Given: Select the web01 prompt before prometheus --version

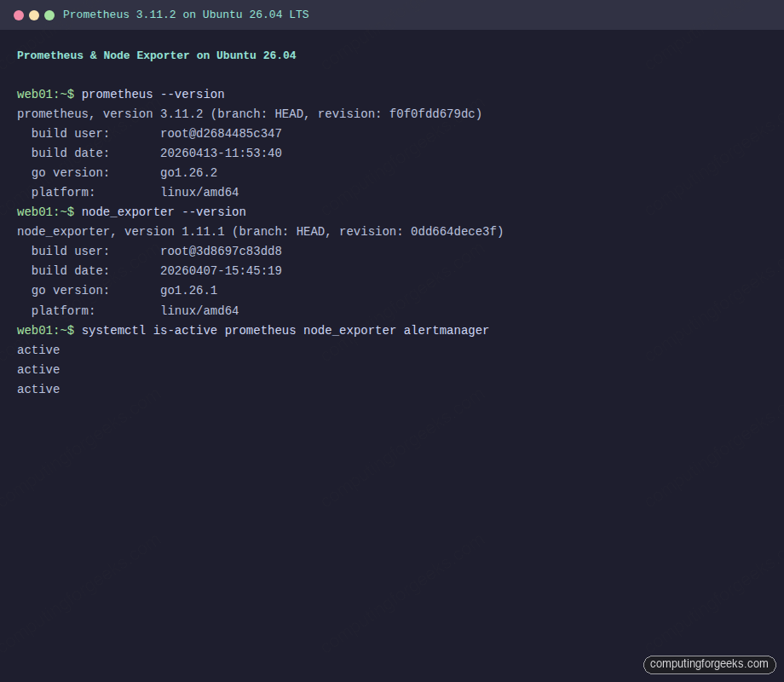Looking at the screenshot, I should tap(44, 94).
